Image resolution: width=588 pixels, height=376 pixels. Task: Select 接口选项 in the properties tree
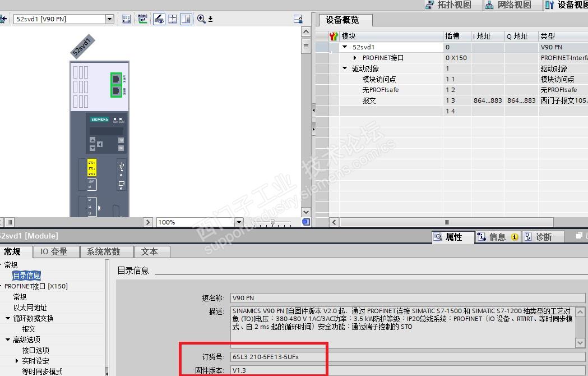click(x=36, y=350)
